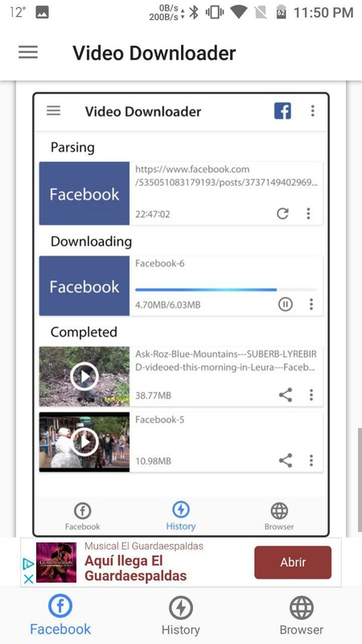The image size is (362, 644).
Task: Pause the Facebook-6 download
Action: [x=286, y=304]
